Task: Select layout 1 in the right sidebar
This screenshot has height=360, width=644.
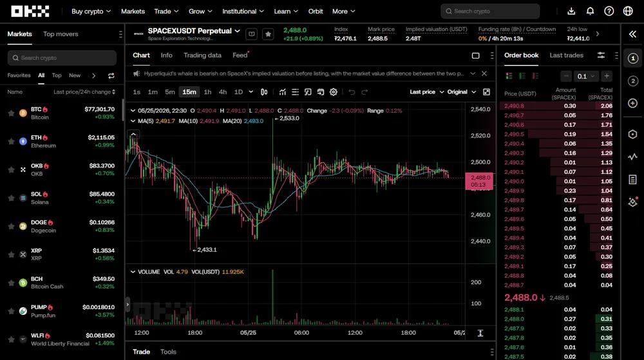Action: point(633,59)
